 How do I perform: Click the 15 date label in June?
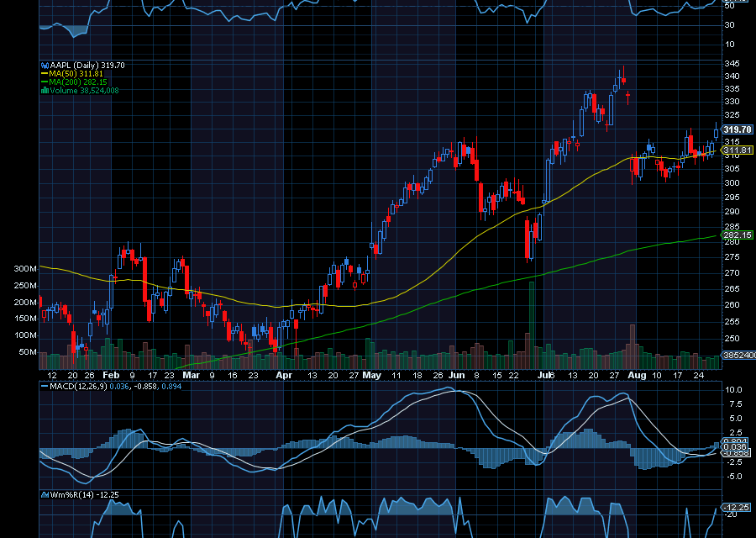click(497, 376)
